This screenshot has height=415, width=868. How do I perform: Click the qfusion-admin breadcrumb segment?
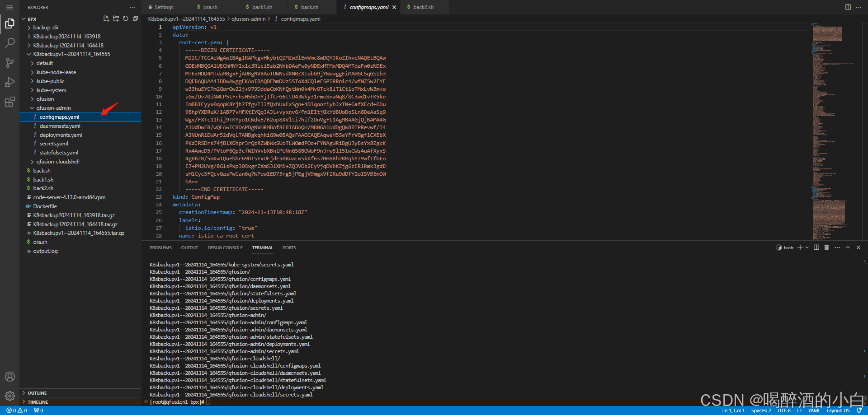pyautogui.click(x=248, y=19)
